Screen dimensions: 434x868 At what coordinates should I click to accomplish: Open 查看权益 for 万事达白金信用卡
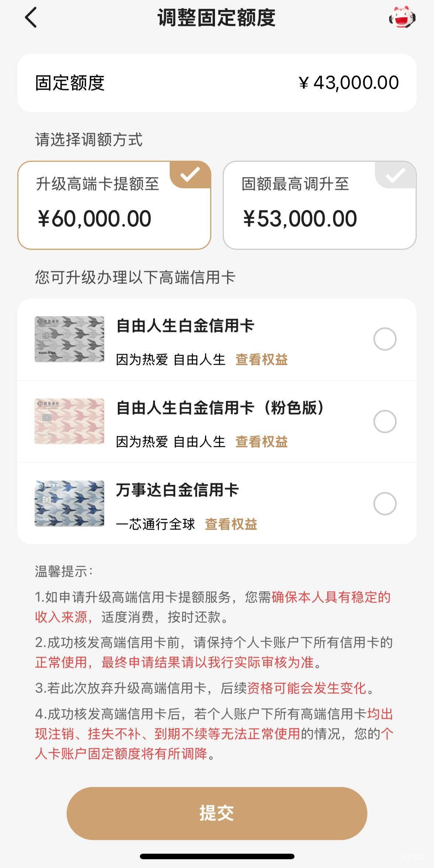231,524
